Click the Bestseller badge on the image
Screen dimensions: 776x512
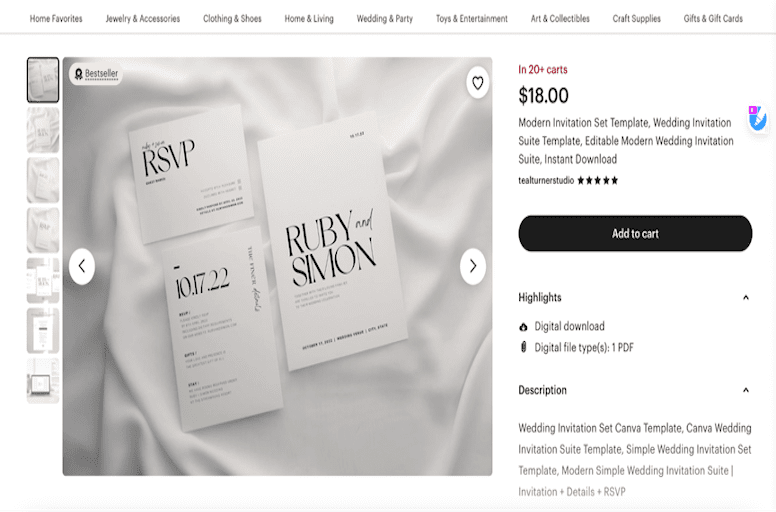(96, 74)
